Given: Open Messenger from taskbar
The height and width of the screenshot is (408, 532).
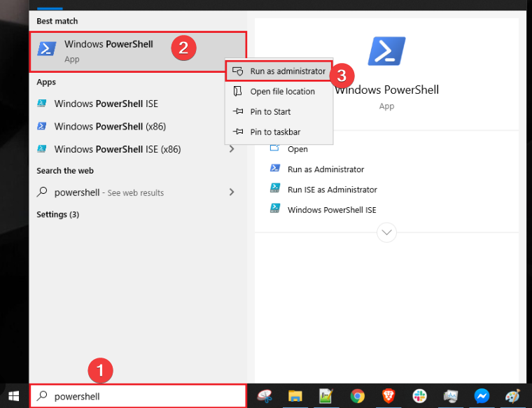Looking at the screenshot, I should tap(482, 396).
